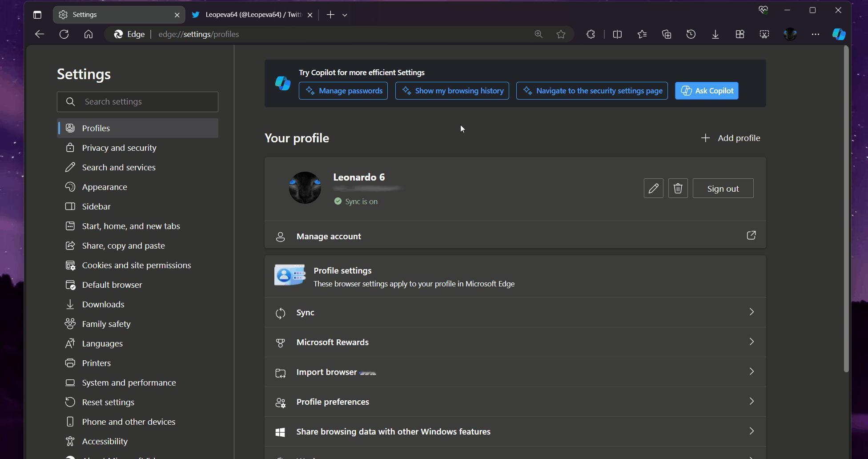This screenshot has height=459, width=868.
Task: Expand the Microsoft Rewards row
Action: pos(515,342)
